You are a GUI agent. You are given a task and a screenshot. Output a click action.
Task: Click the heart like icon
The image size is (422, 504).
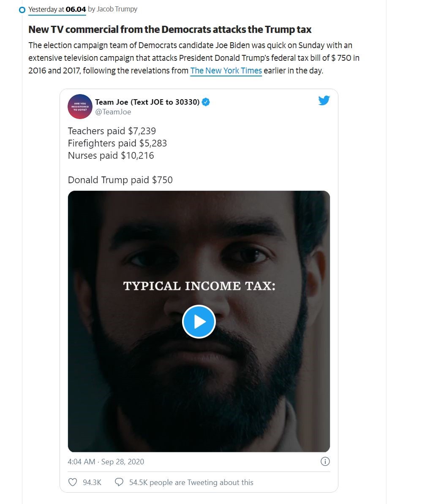[73, 482]
